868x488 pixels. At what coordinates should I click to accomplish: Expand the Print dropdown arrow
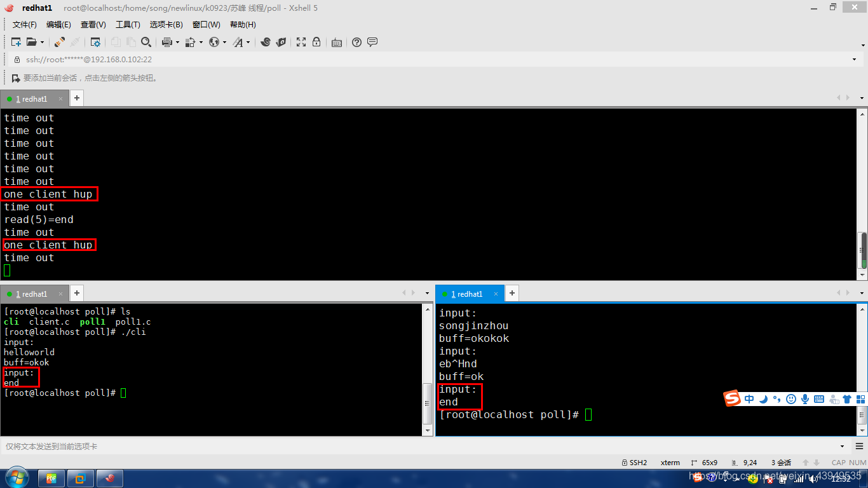pyautogui.click(x=178, y=43)
